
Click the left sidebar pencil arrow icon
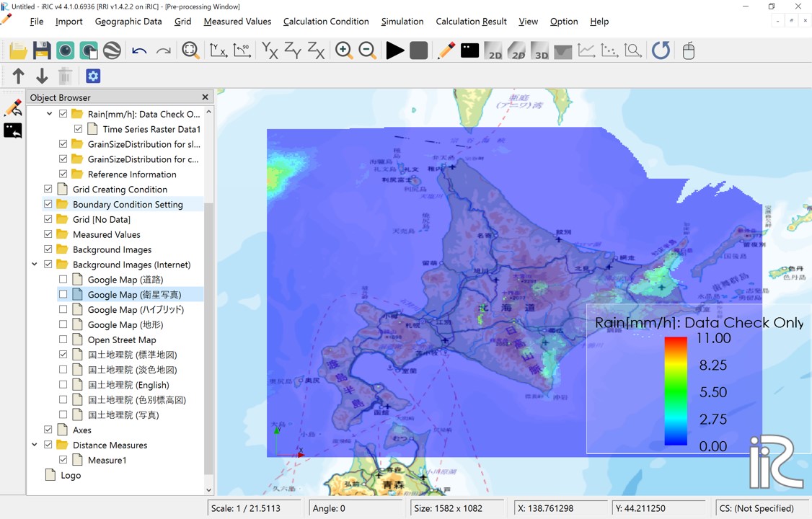pos(13,108)
